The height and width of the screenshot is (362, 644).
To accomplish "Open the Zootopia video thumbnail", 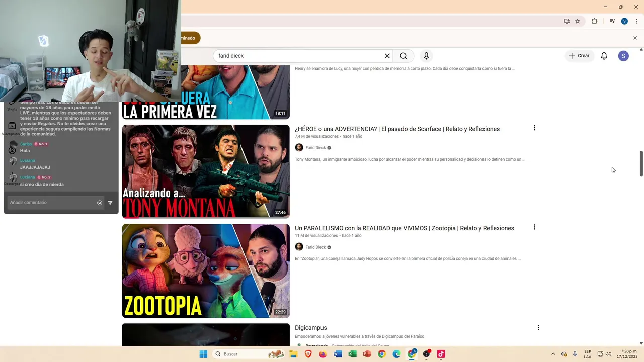I will (206, 271).
